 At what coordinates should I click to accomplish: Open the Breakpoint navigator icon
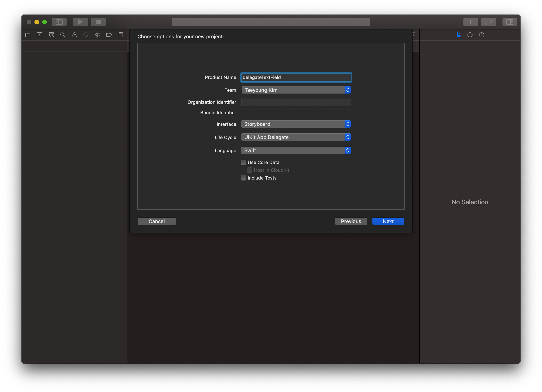pos(109,35)
